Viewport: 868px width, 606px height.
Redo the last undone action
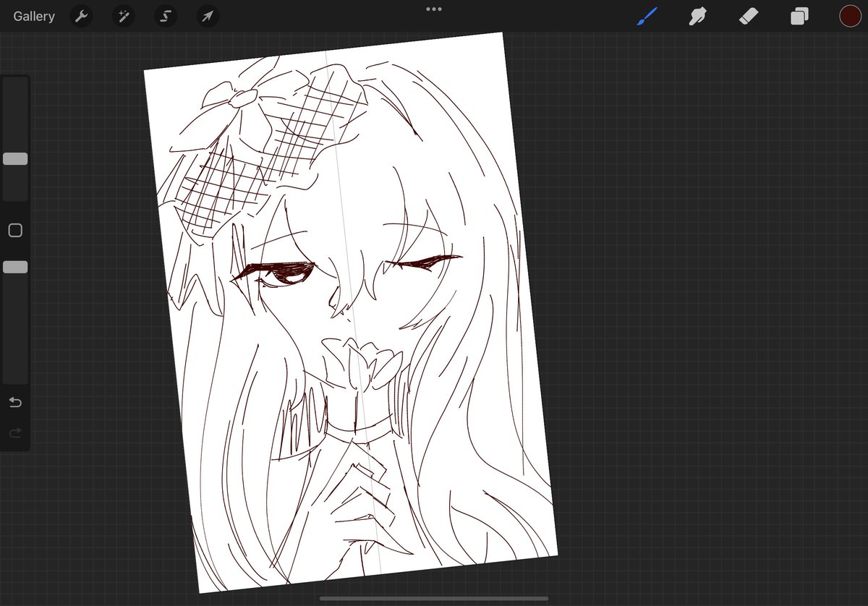click(15, 432)
